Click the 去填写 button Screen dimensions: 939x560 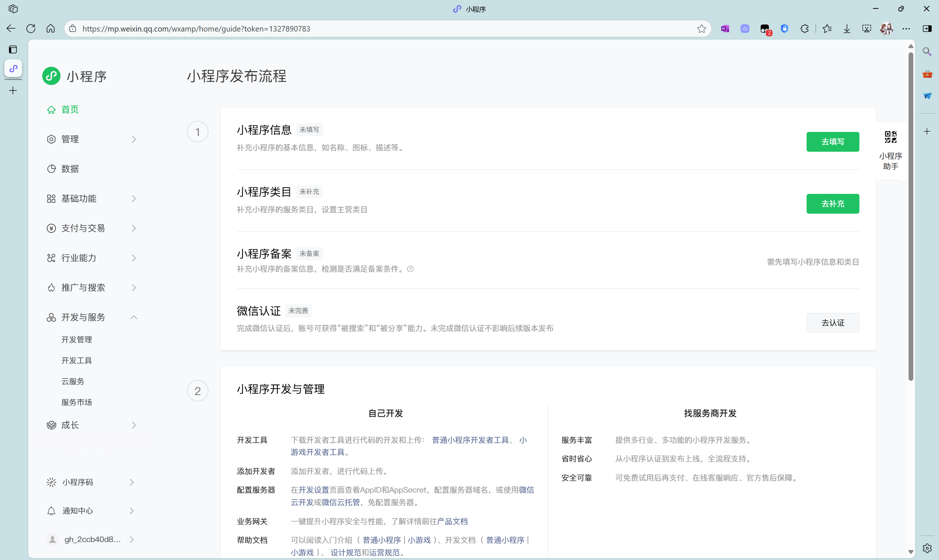833,142
